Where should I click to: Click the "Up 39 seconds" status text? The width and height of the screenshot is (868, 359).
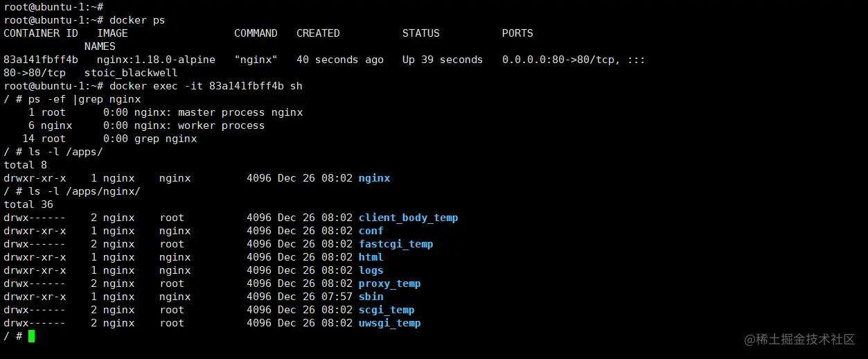pyautogui.click(x=442, y=60)
